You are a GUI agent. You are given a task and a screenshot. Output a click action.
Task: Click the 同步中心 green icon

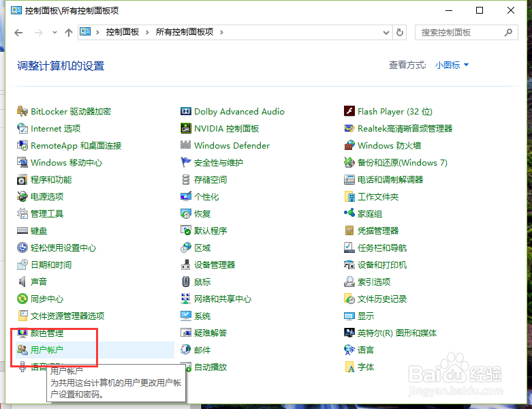(22, 299)
